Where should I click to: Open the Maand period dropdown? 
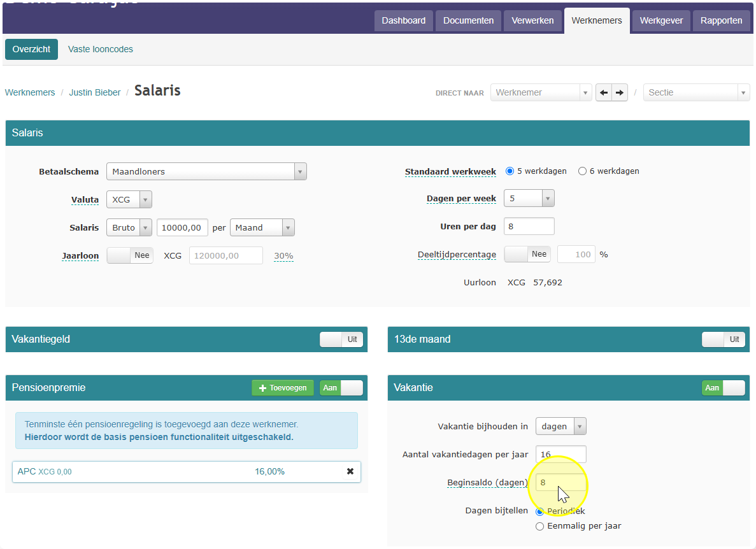click(262, 227)
